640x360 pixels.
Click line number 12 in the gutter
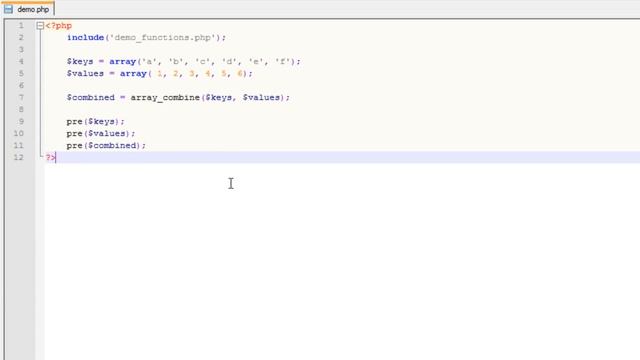click(18, 158)
